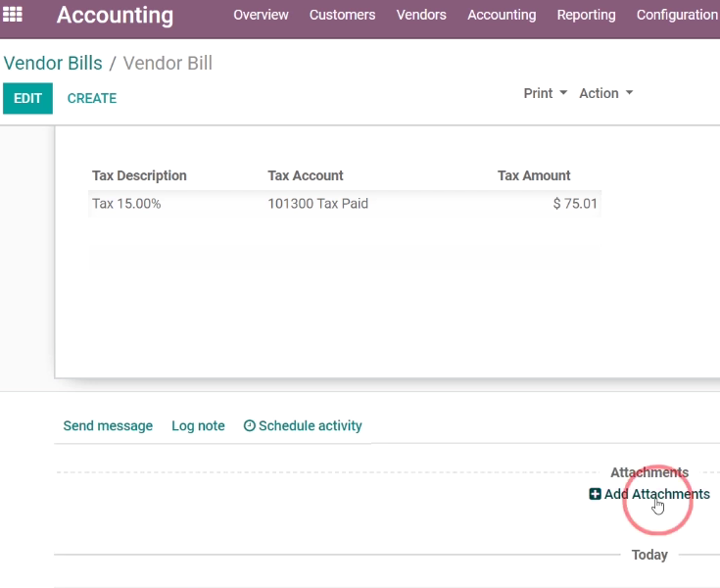The height and width of the screenshot is (588, 720).
Task: Click Send message link
Action: pyautogui.click(x=108, y=426)
